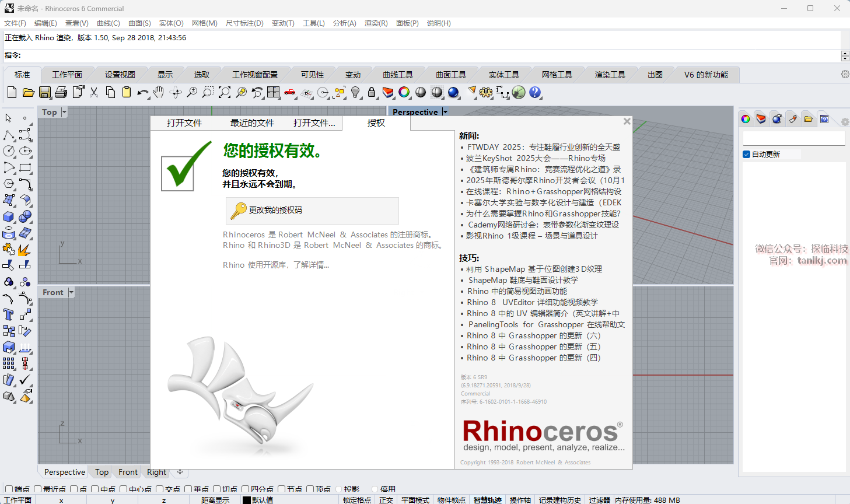
Task: Click the light bulb hide objects icon
Action: [x=355, y=93]
